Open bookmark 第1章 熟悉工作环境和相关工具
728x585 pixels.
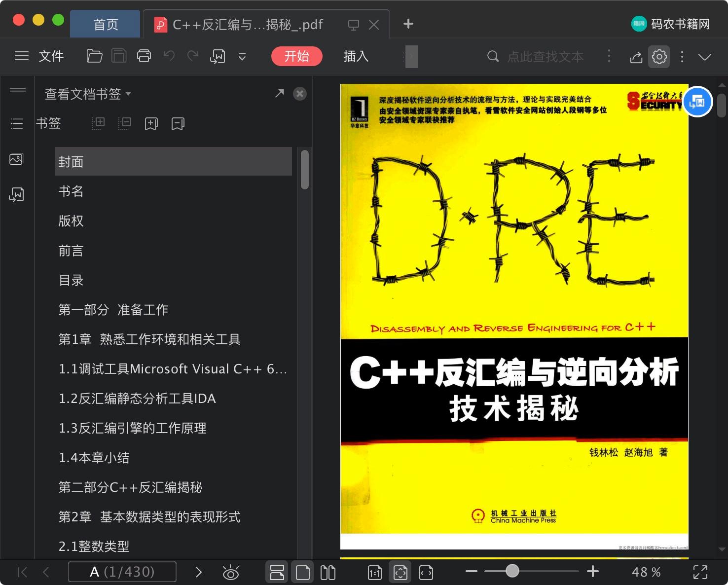coord(149,339)
